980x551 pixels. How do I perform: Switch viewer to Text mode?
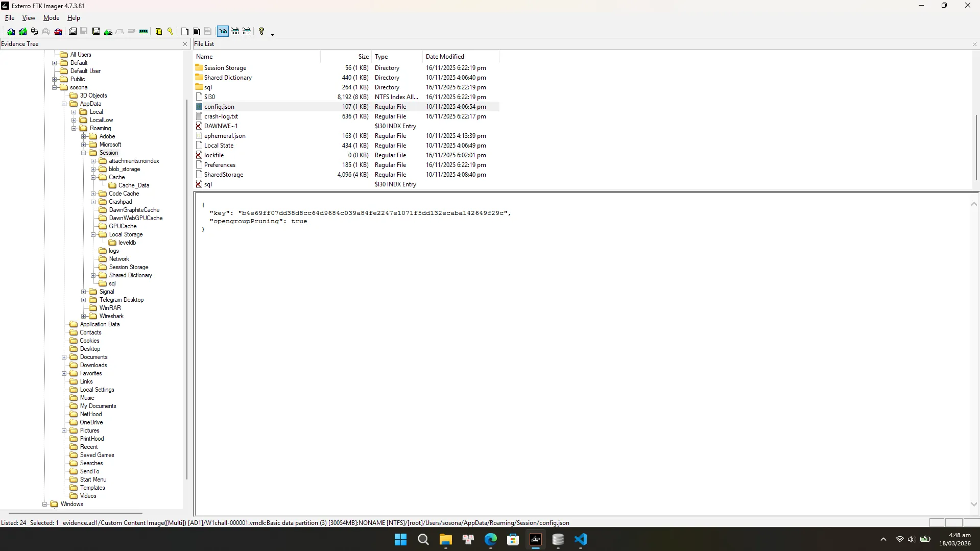pyautogui.click(x=235, y=32)
